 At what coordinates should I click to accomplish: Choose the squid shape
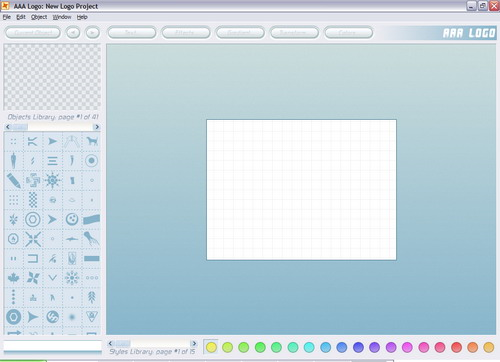[x=91, y=238]
